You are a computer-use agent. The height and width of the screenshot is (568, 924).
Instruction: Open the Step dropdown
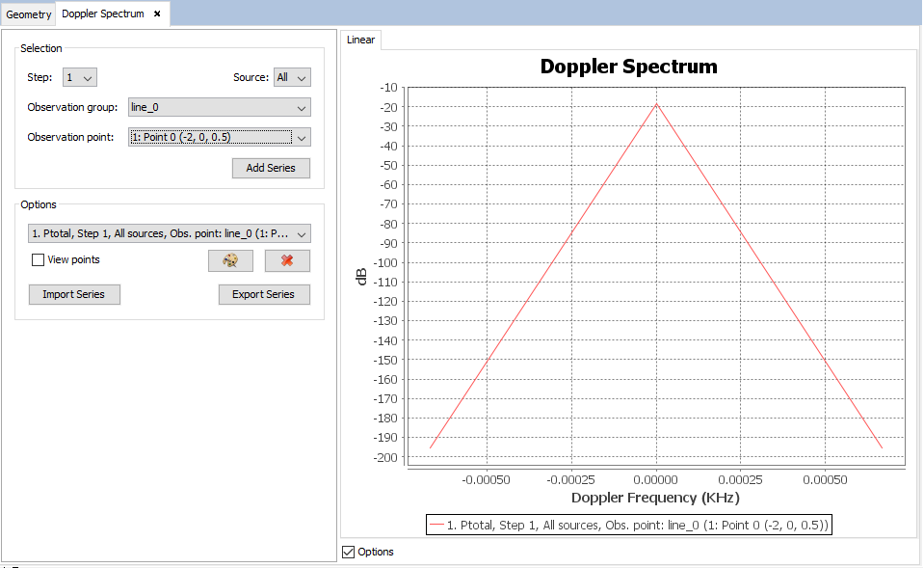[x=80, y=77]
